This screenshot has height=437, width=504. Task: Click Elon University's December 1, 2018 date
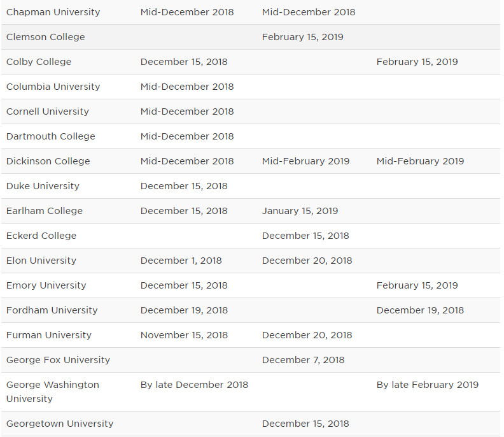click(x=181, y=261)
